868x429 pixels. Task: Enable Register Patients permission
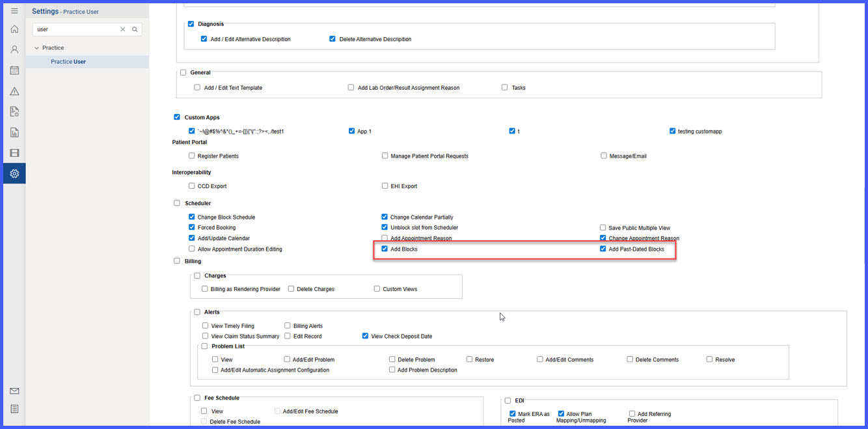191,156
